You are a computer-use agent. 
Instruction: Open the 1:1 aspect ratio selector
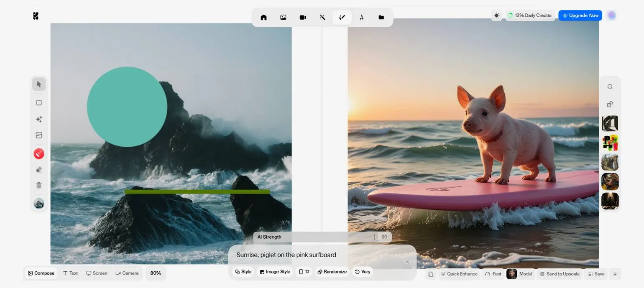[x=304, y=272]
